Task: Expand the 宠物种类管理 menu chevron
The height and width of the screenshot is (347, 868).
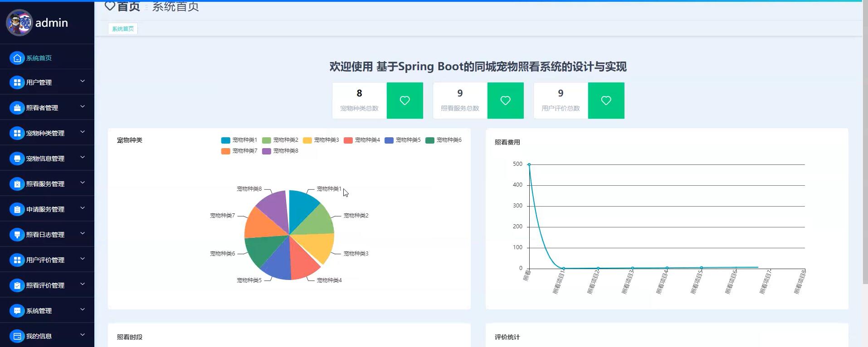Action: click(x=83, y=132)
